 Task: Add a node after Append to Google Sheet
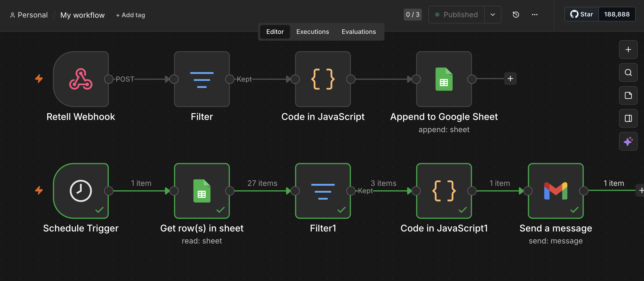(x=510, y=79)
